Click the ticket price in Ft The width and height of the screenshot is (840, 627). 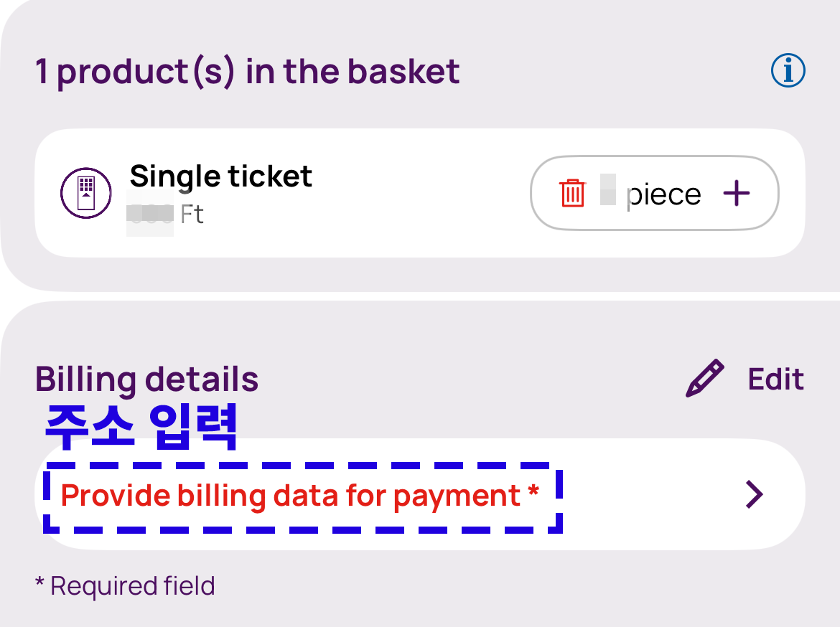pos(164,214)
